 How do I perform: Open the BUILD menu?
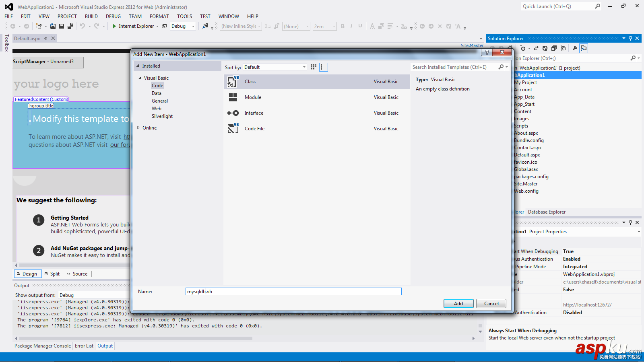pyautogui.click(x=91, y=16)
